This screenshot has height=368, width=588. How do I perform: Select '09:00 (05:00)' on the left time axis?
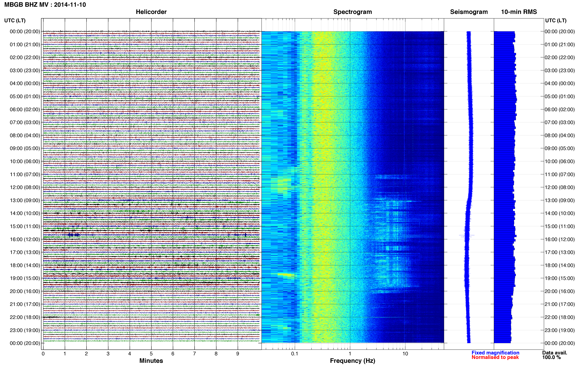(25, 148)
